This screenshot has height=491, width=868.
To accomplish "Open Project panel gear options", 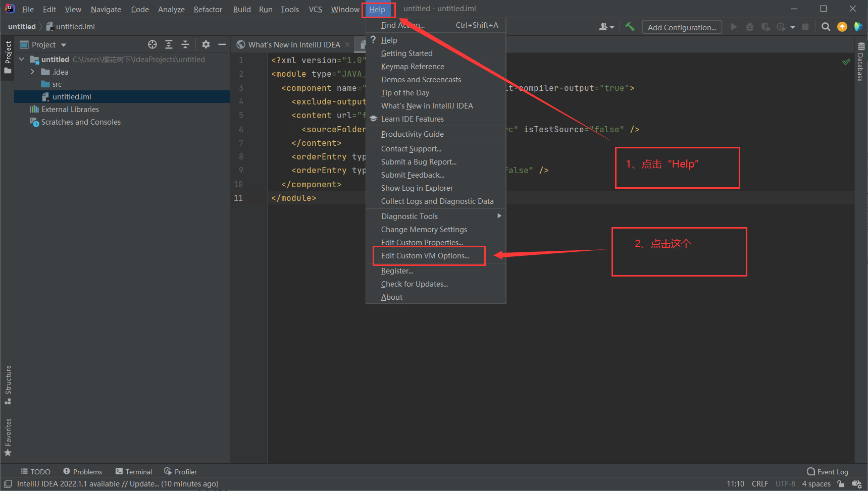I will point(206,44).
